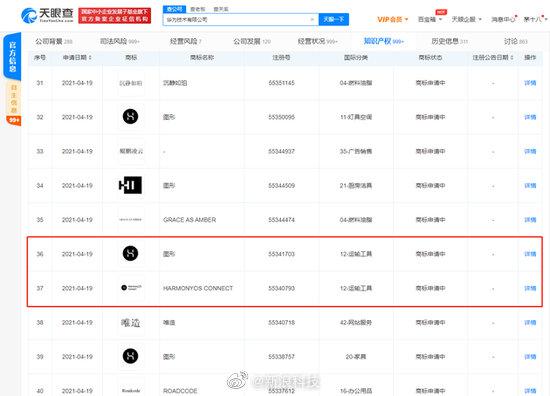Viewport: 550px width, 396px height.
Task: Click the round black logo in row 39
Action: [130, 356]
